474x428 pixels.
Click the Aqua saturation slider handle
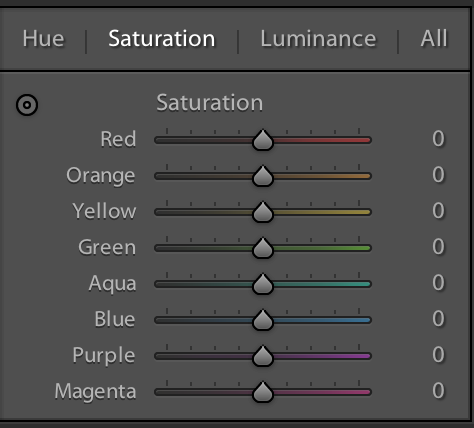[263, 284]
